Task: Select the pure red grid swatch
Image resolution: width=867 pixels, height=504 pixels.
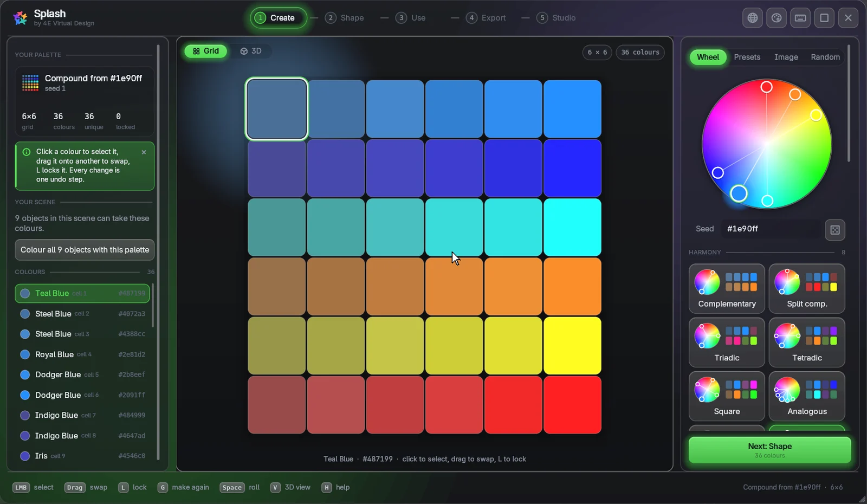Action: tap(572, 405)
